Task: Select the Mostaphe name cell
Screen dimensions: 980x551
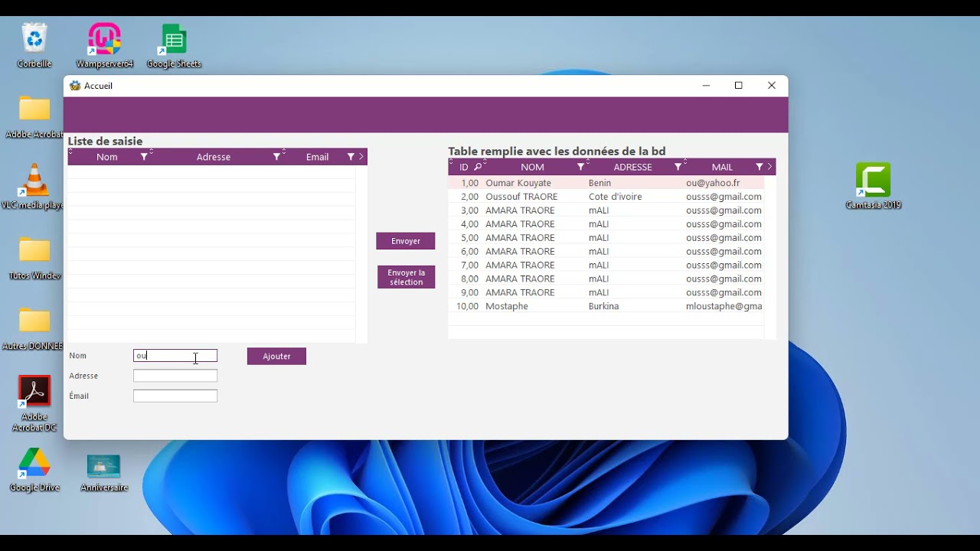Action: click(x=507, y=306)
